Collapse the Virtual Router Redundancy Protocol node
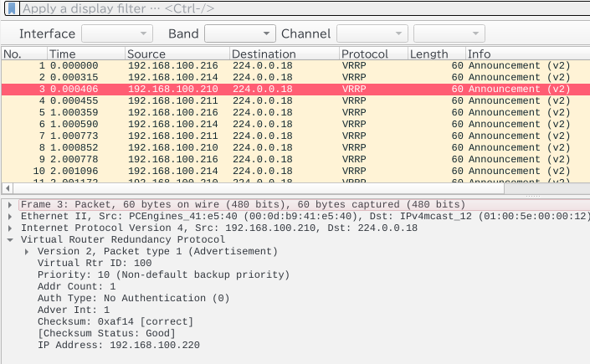590x364 pixels. pos(10,239)
